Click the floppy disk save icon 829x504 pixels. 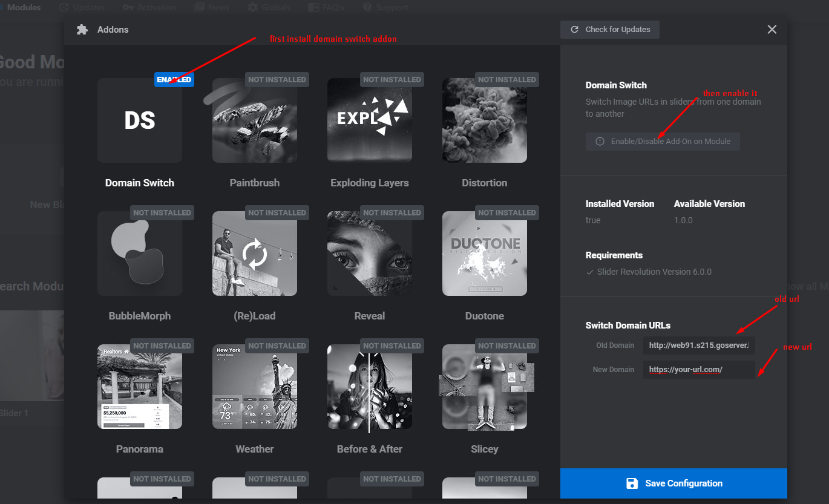click(632, 483)
